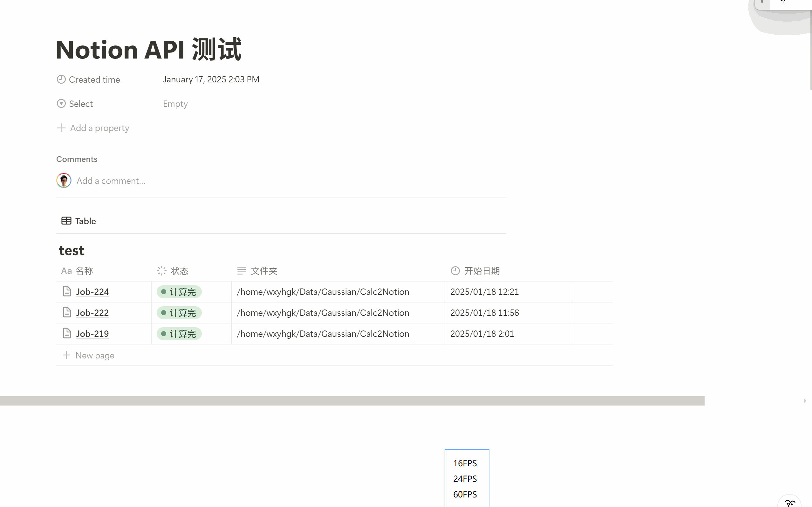
Task: Click the horizontal scrollbar thumb
Action: [352, 401]
